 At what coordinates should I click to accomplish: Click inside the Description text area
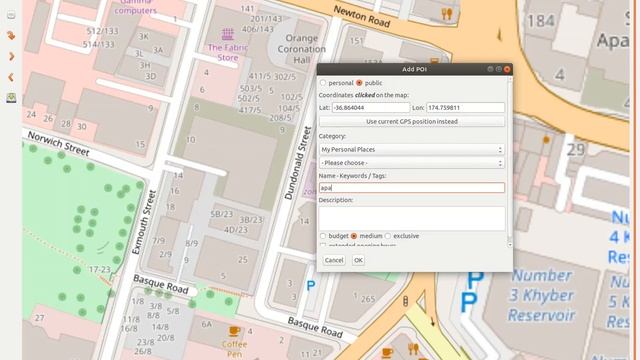pos(411,218)
